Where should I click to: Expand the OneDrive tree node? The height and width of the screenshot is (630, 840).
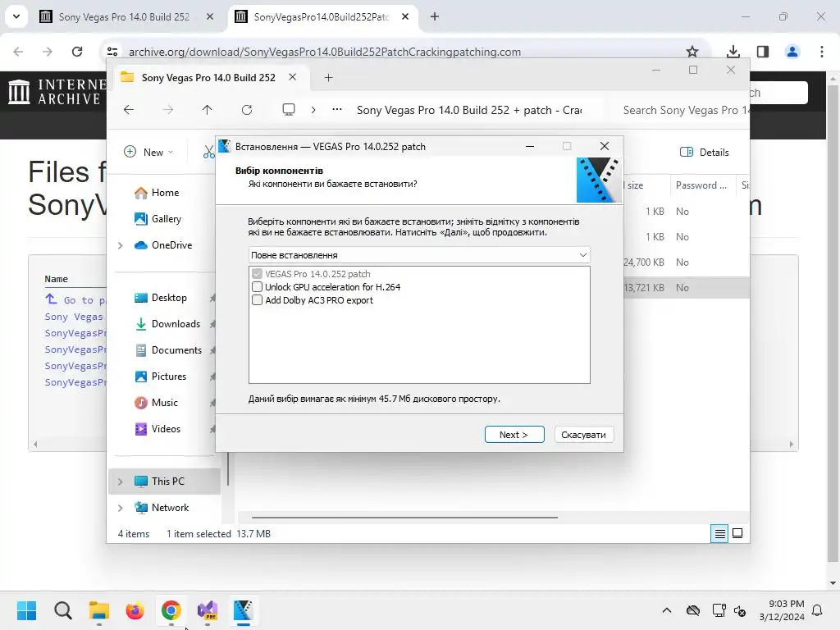coord(121,245)
